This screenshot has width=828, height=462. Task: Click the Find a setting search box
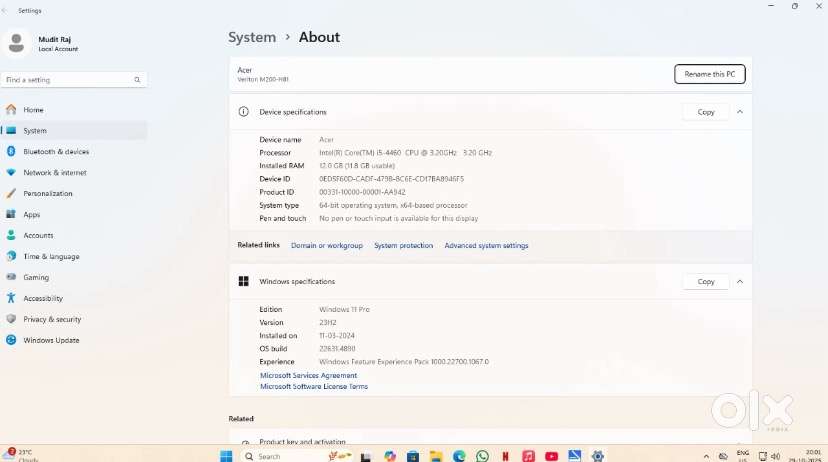tap(68, 80)
